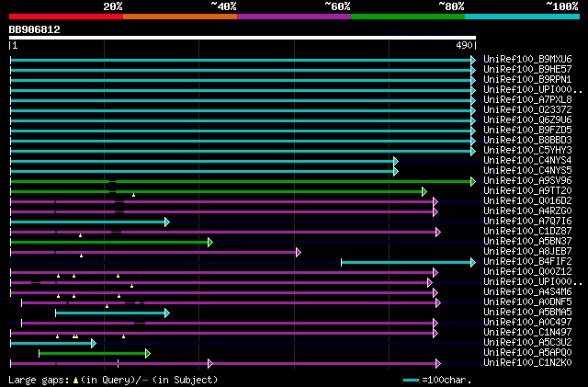Select the UniRef100_A4RZG0 label
Viewport: 588px width, 387px height.
[527, 211]
